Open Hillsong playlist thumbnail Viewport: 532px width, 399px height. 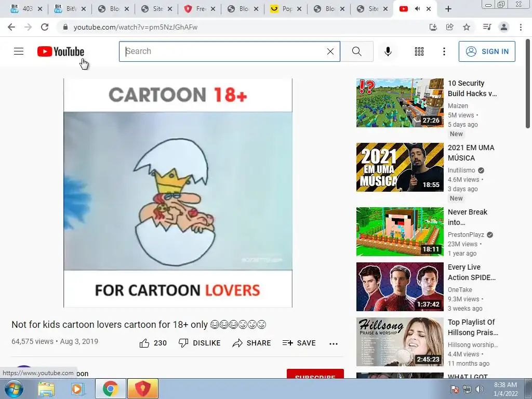tap(400, 342)
